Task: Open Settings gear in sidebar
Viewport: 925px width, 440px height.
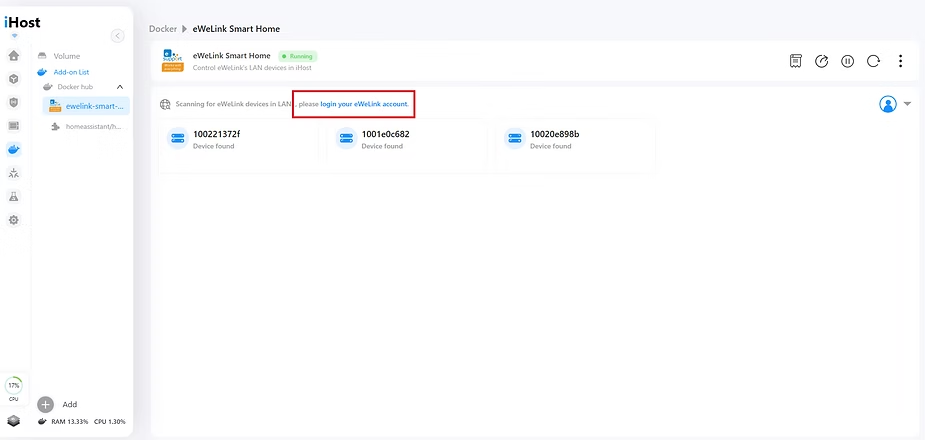Action: pos(14,220)
